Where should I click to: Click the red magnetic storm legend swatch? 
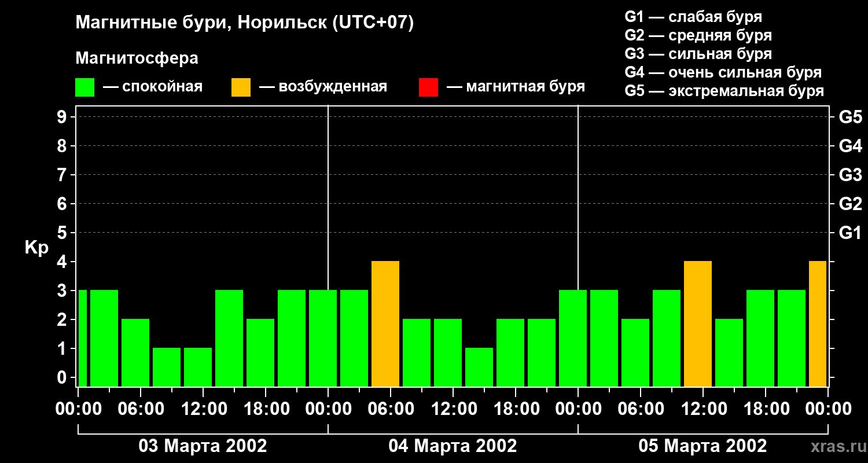(428, 87)
